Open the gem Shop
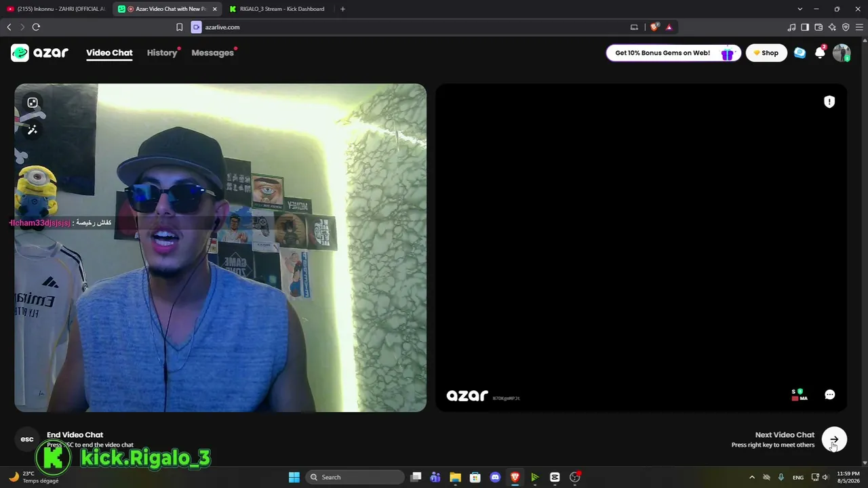Screen dimensions: 868x488 pos(766,53)
